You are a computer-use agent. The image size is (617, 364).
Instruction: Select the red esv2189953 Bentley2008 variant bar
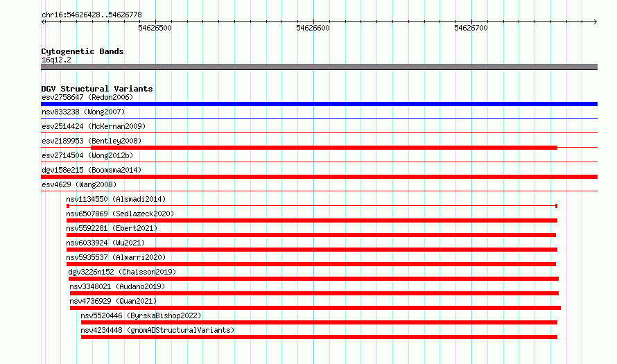[x=324, y=148]
